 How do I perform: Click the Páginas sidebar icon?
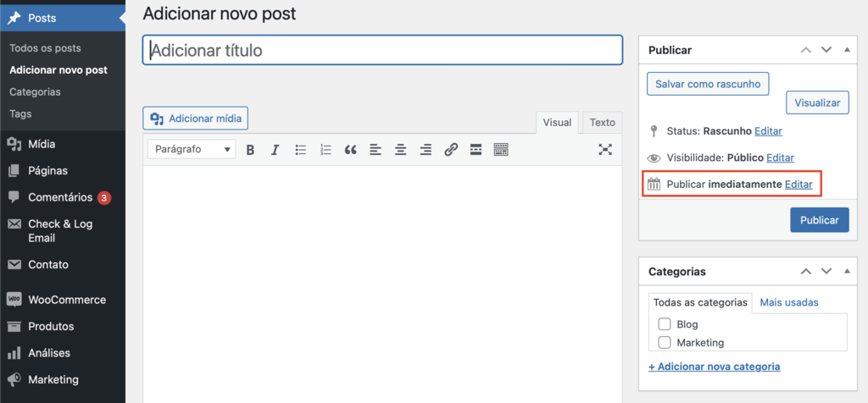tap(14, 171)
